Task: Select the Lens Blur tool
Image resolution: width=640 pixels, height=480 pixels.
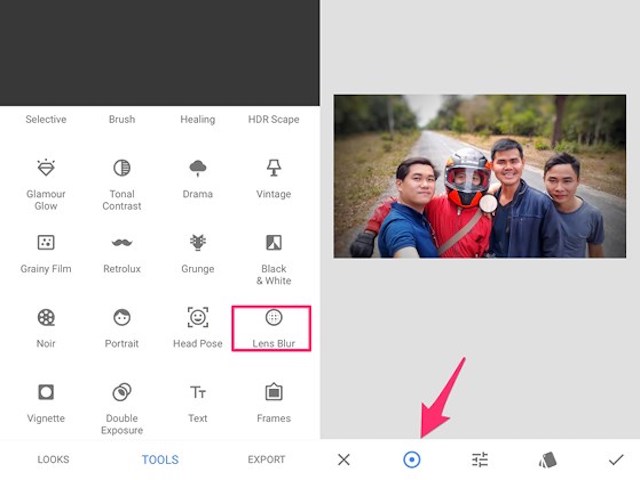Action: pyautogui.click(x=273, y=328)
